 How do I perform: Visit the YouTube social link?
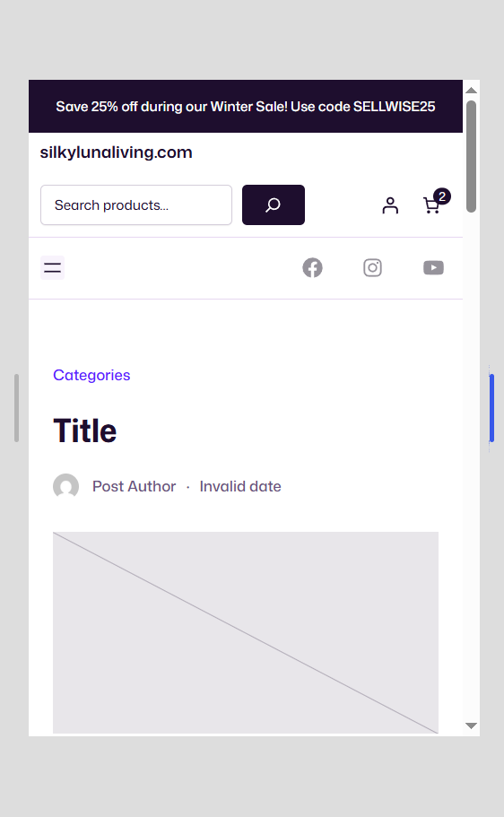433,268
